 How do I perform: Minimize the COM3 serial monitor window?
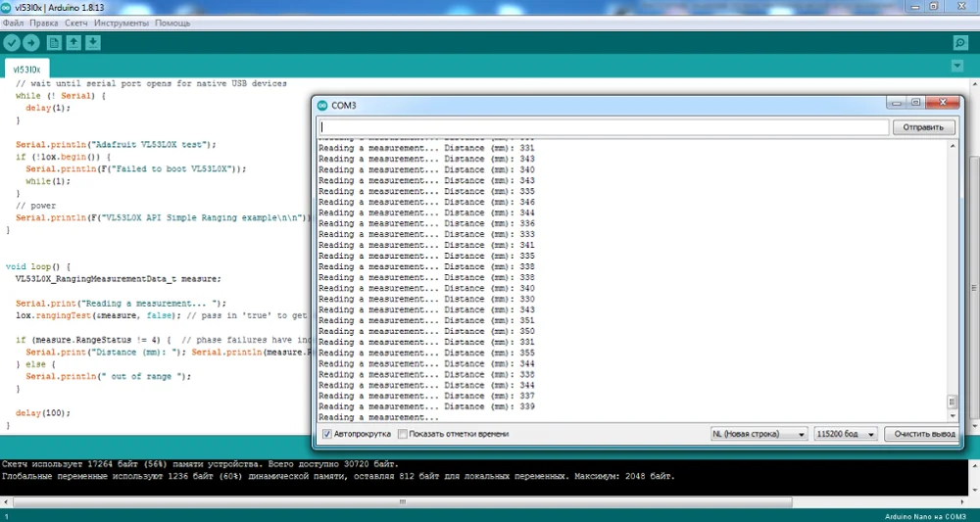point(897,103)
